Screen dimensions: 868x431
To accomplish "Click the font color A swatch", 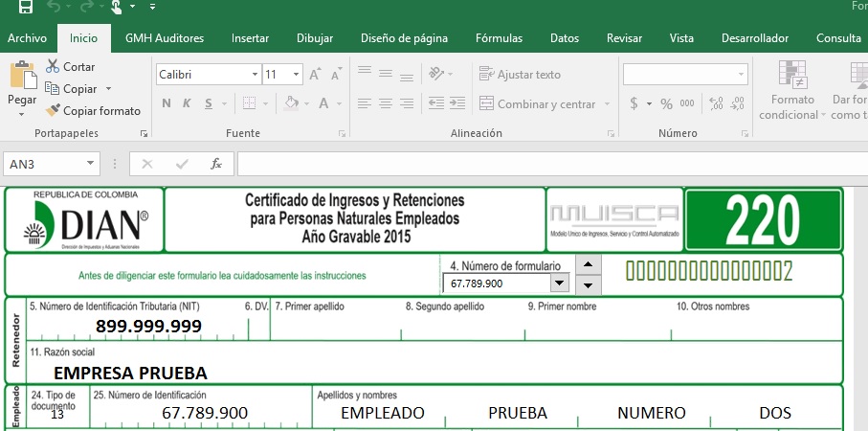I will 324,103.
